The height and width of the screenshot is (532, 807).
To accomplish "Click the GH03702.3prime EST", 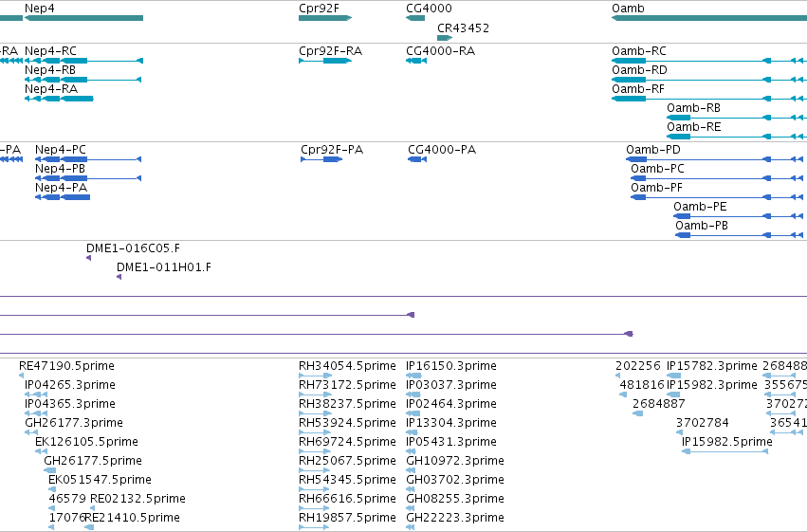I will (411, 490).
